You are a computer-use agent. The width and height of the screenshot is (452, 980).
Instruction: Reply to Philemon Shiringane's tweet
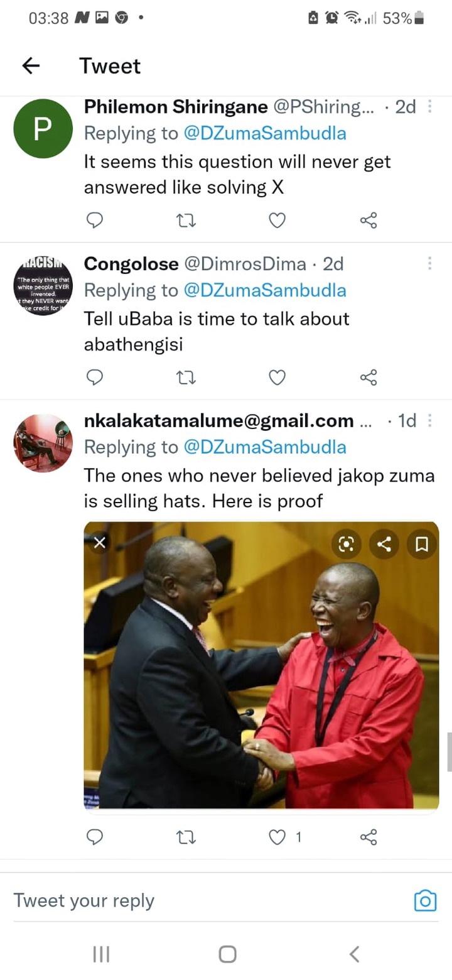94,220
